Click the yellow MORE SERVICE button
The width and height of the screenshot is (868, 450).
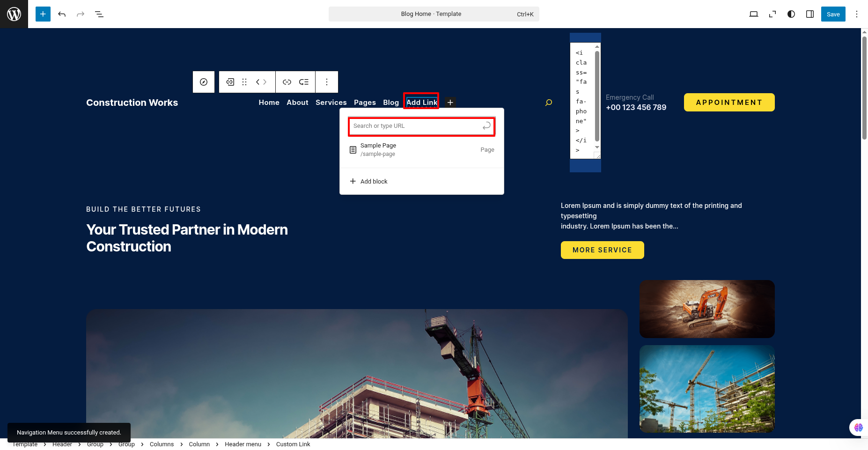pos(602,250)
